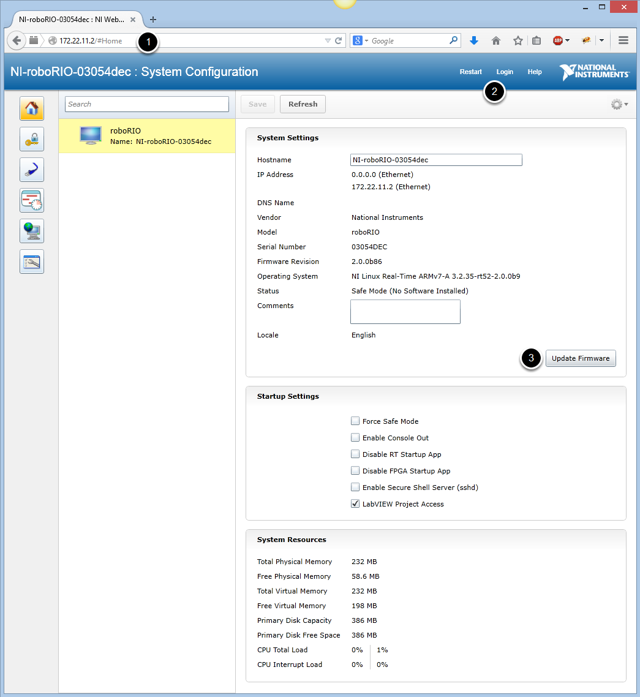Screen dimensions: 640x697
Task: Open Help in the header
Action: 535,72
